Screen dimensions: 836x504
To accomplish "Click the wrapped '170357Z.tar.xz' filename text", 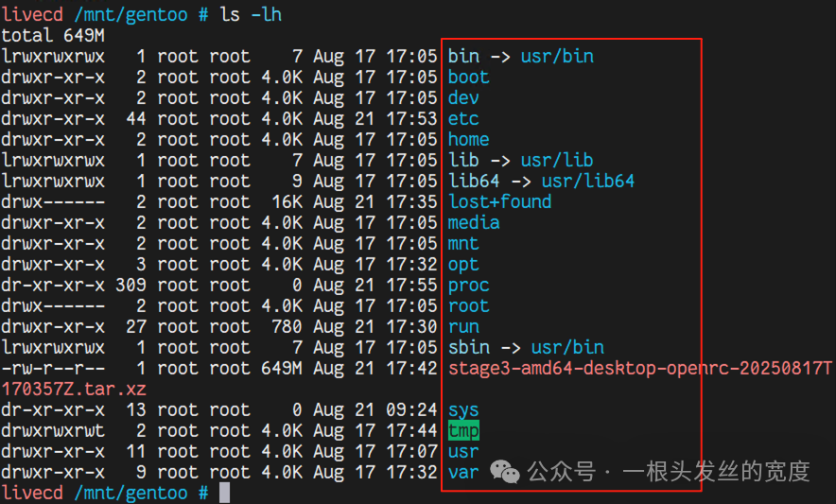I will coord(74,390).
